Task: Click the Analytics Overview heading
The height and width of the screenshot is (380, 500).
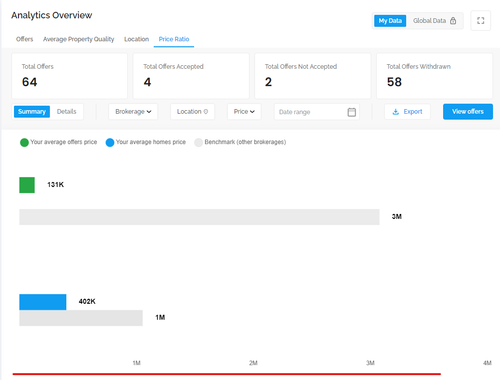Action: (52, 15)
